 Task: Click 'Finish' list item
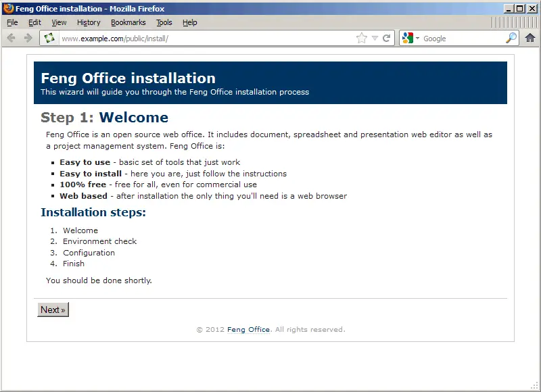[x=74, y=264]
